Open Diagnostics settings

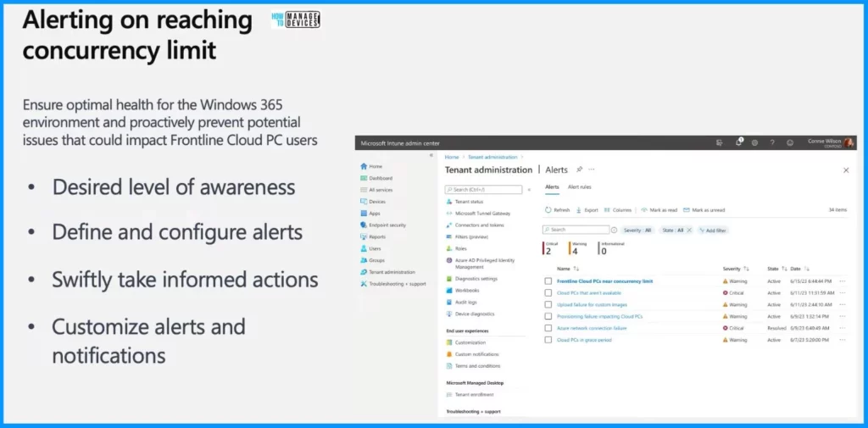point(471,279)
